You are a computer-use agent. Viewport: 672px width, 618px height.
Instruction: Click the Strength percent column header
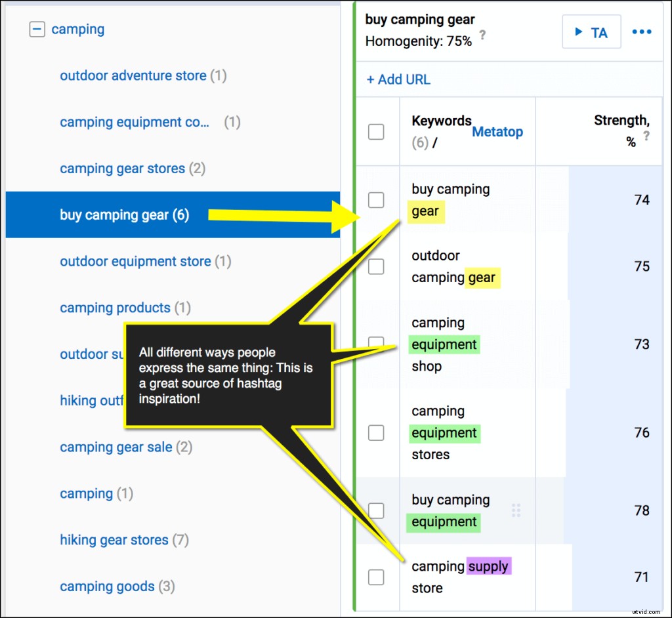620,121
